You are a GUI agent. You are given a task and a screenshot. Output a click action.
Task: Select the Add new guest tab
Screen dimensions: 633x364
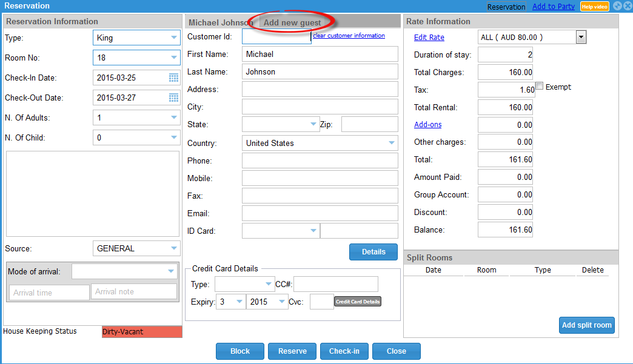[292, 22]
